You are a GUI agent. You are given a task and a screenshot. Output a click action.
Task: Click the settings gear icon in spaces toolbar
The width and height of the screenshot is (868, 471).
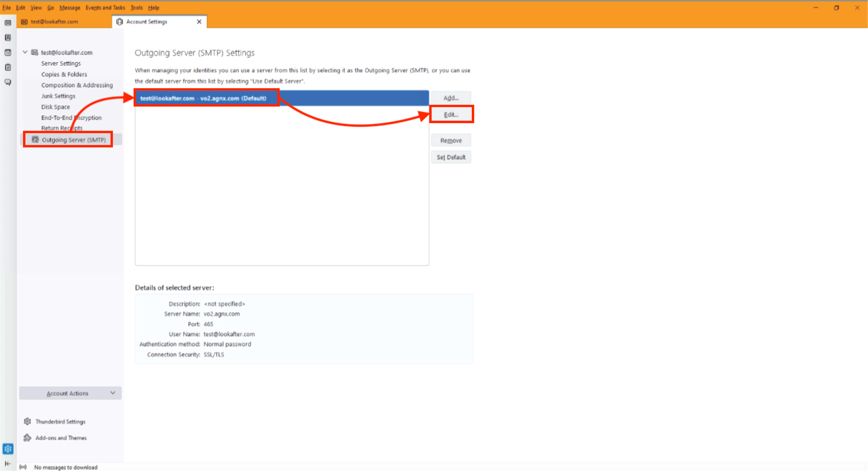coord(8,449)
